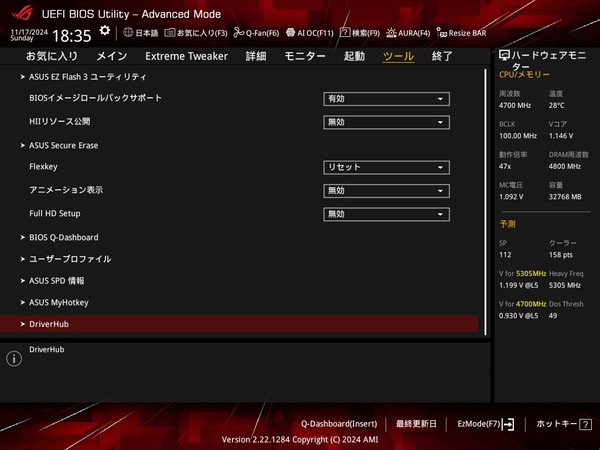Open the 検索(F9) search icon
Screen dimensions: 600x450
[345, 33]
